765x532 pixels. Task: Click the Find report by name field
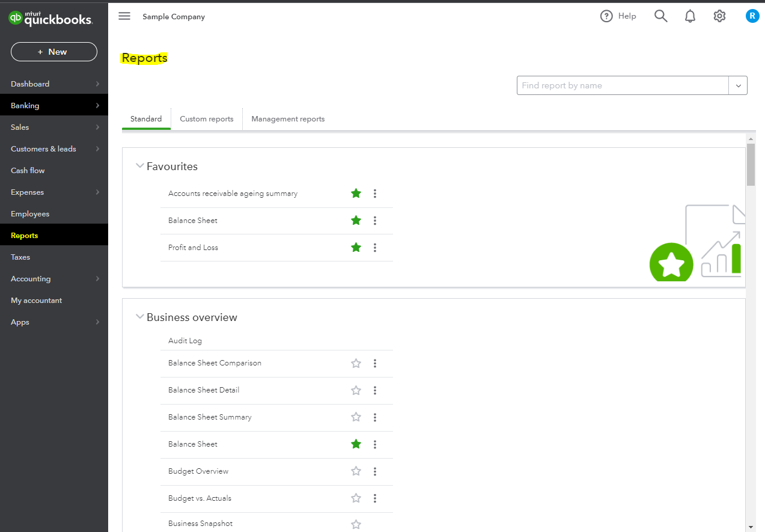[x=622, y=85]
